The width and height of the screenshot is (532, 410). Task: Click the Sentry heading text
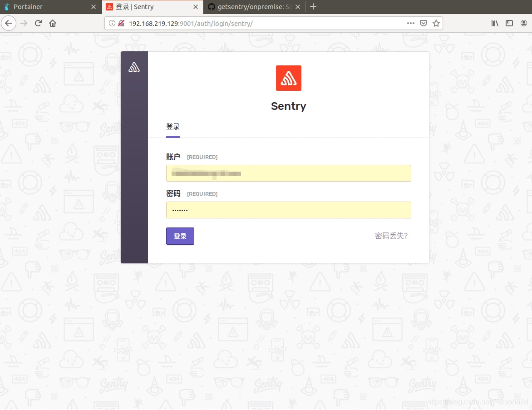[x=288, y=106]
